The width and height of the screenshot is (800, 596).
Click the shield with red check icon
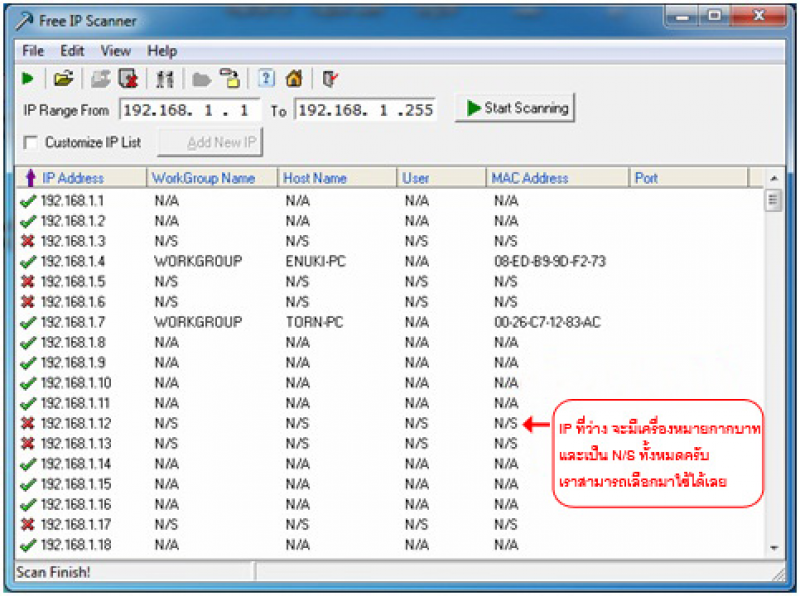click(330, 79)
